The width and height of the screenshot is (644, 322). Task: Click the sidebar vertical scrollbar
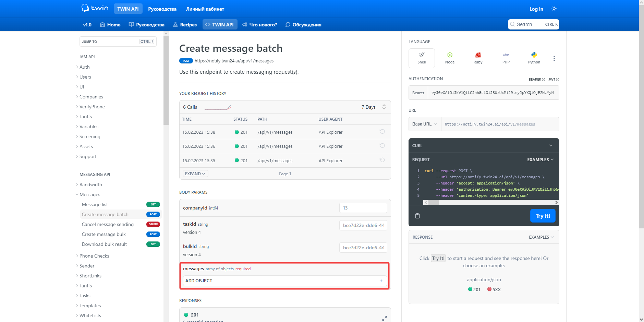point(166,81)
